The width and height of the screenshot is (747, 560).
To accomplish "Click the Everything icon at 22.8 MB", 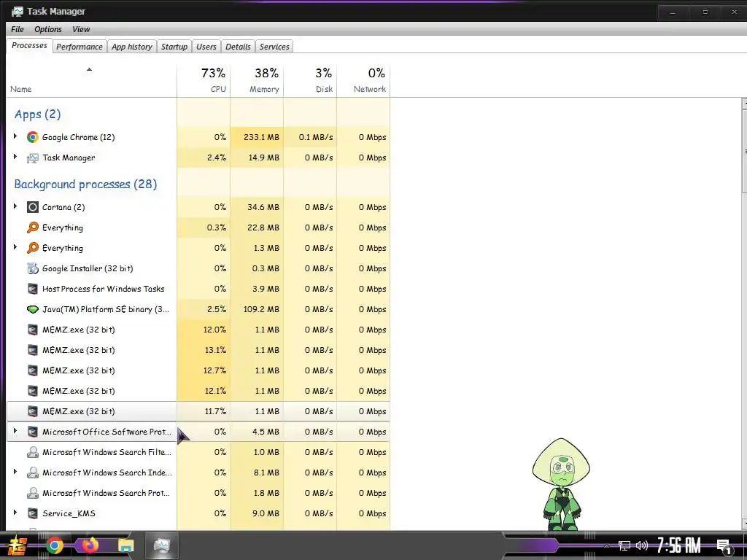I will 32,227.
